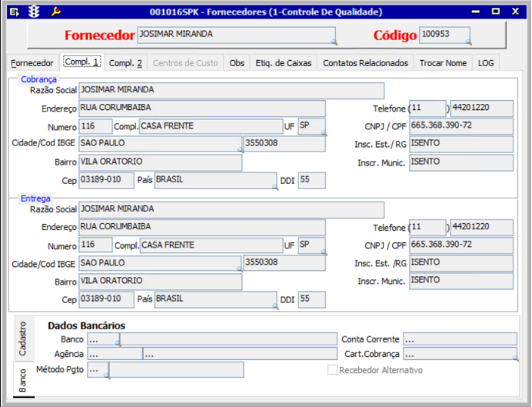Maximize the Fornecedores window

[496, 12]
